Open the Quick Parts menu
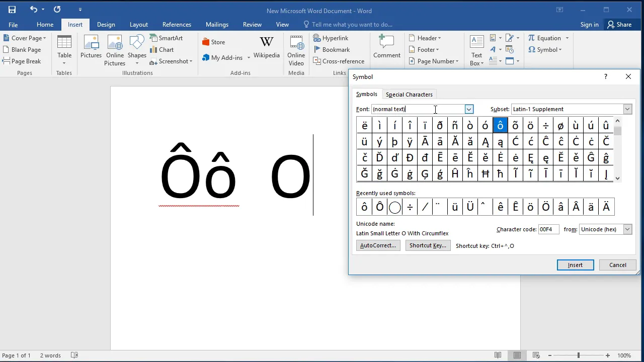Screen dimensions: 644x362 coord(495,38)
